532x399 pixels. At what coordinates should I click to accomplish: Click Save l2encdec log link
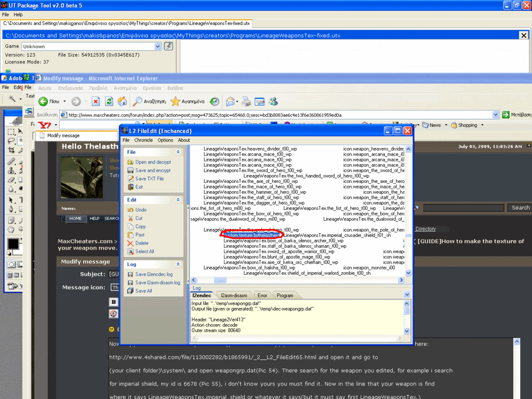(x=154, y=274)
